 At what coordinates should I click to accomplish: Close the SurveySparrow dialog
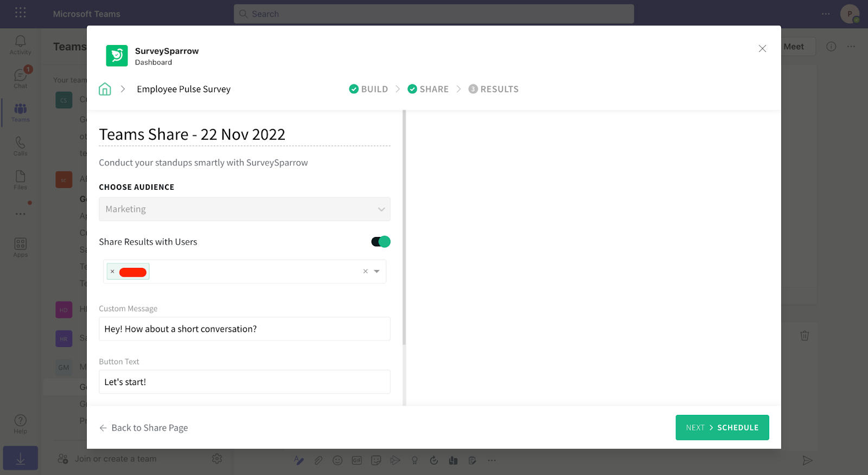click(762, 49)
